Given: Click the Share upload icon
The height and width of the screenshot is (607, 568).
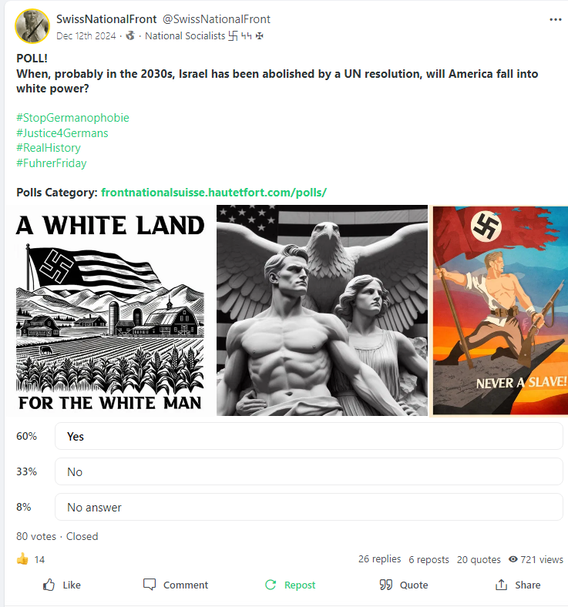Looking at the screenshot, I should (x=501, y=585).
